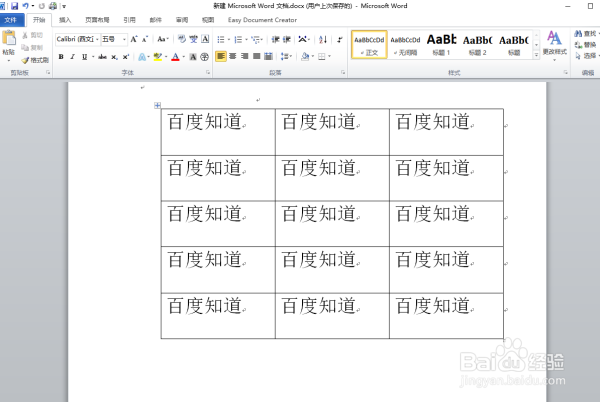The image size is (600, 402).
Task: Click the Paste clipboard icon
Action: [8, 39]
